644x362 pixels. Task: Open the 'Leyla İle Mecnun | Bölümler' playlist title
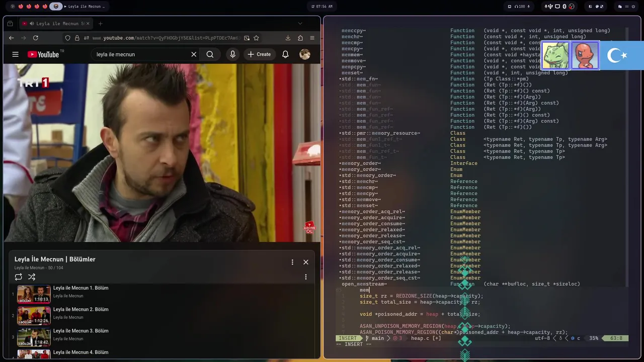point(55,259)
